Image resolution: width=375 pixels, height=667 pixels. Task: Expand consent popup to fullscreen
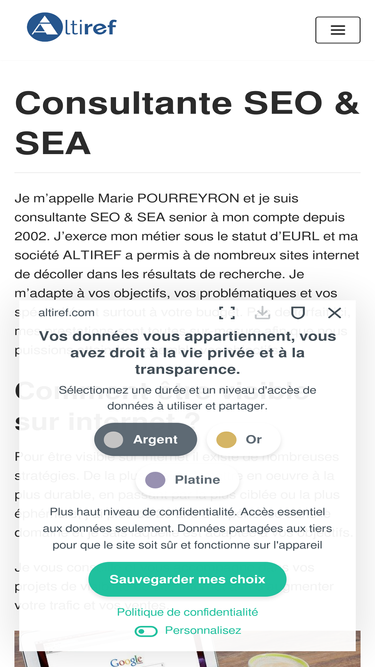227,313
